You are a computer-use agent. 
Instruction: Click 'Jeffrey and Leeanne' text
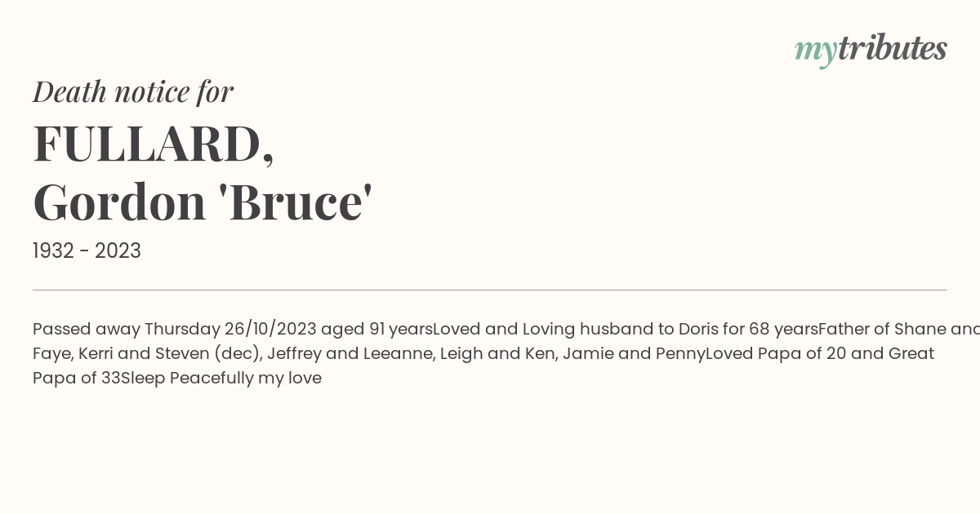(349, 354)
